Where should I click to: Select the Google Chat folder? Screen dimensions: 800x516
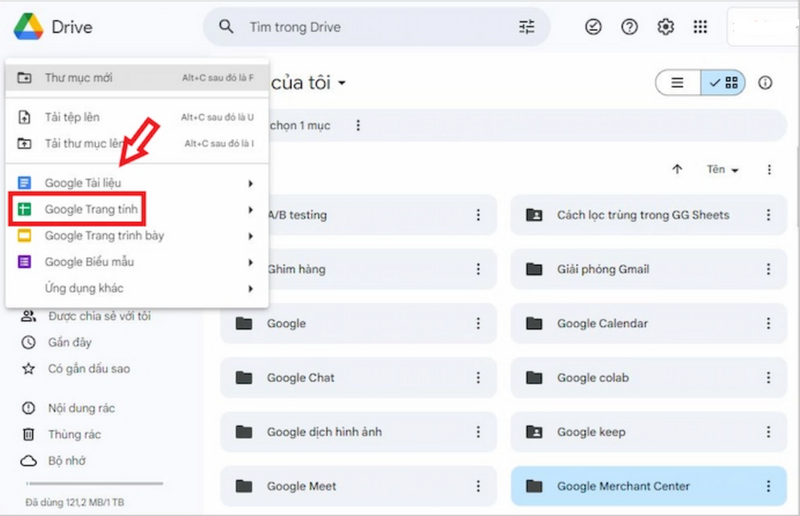[358, 378]
